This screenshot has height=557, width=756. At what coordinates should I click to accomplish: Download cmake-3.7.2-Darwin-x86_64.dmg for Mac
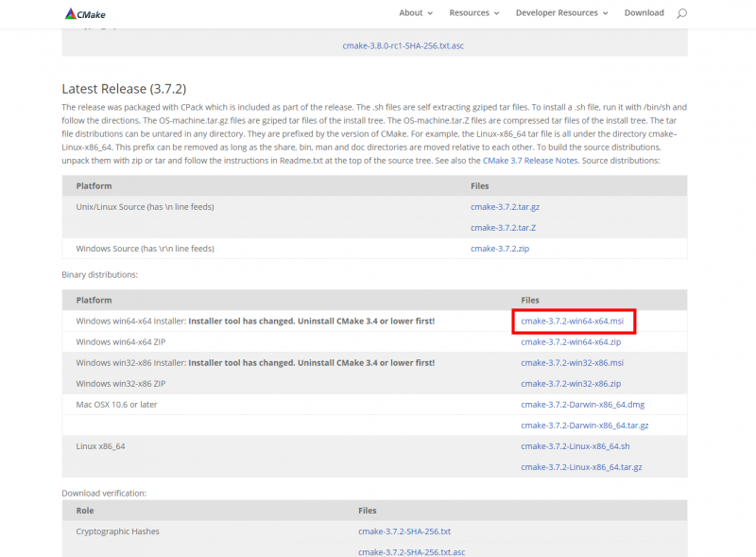(582, 404)
